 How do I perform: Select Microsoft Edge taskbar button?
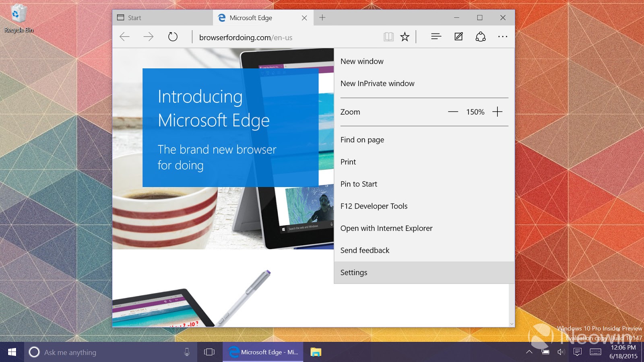click(263, 352)
